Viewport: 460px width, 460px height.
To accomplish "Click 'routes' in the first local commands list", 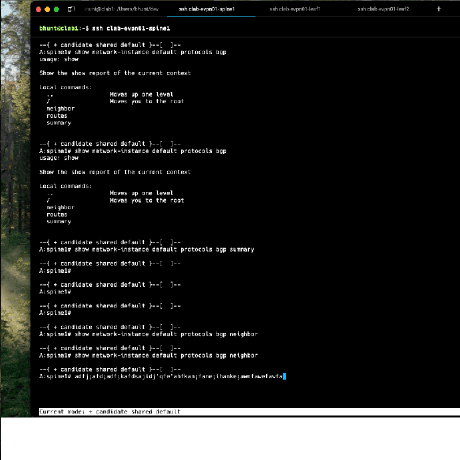I will [x=57, y=116].
